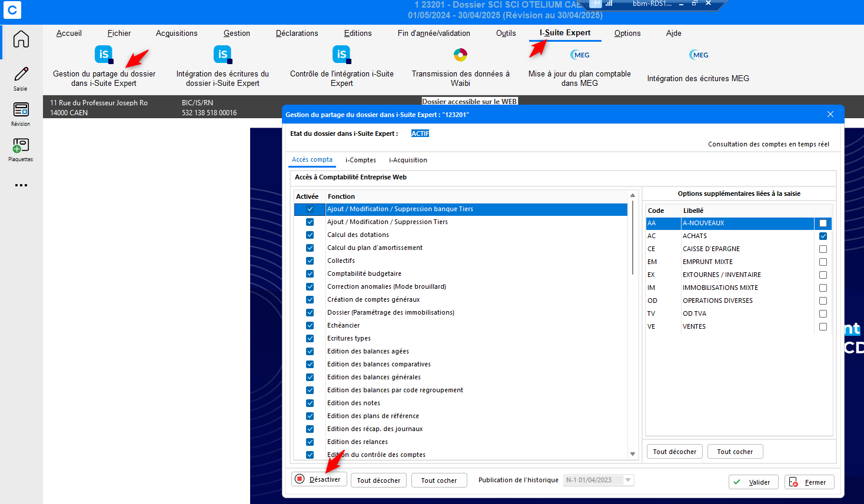864x504 pixels.
Task: Open the Plaquettes sidebar icon
Action: click(x=21, y=146)
